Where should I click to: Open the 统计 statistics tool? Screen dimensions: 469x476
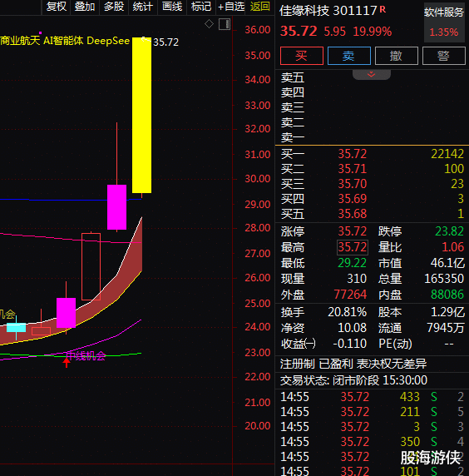[x=142, y=7]
